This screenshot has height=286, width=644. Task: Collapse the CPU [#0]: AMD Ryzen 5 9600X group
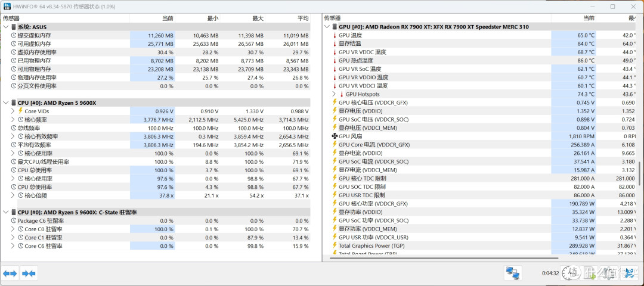coord(5,102)
